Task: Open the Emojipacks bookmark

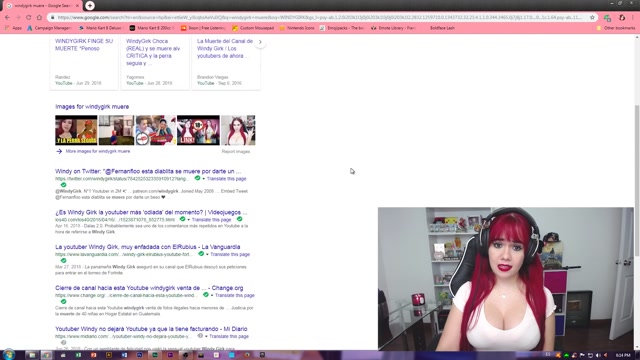Action: pyautogui.click(x=342, y=28)
